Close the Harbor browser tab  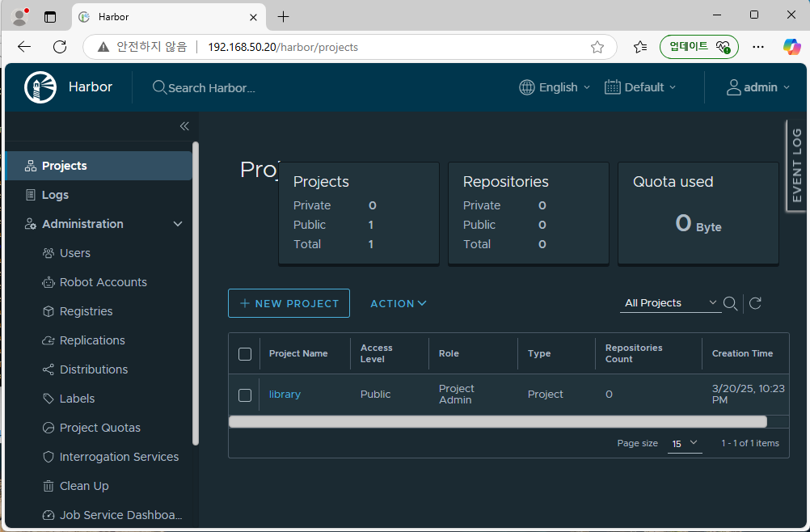pos(253,17)
